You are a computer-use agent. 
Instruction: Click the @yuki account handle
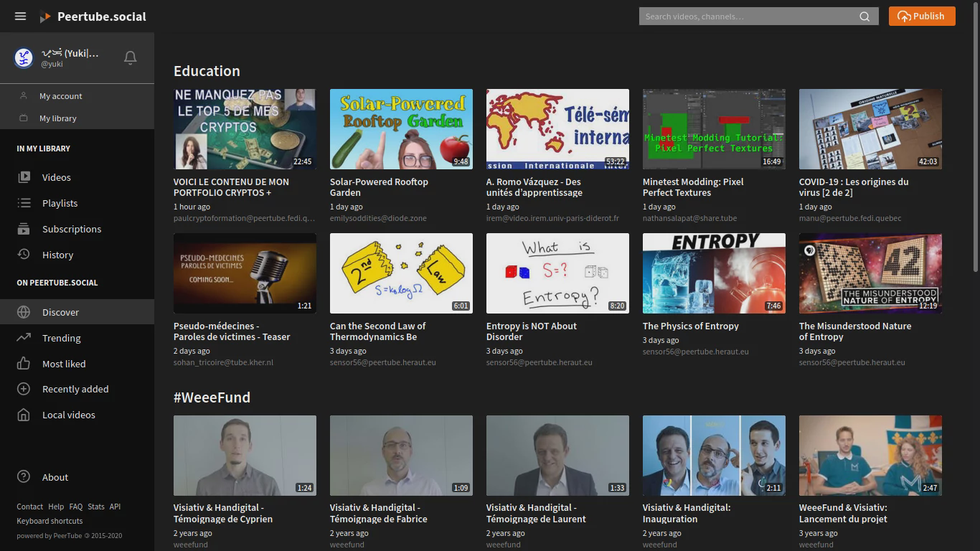(x=52, y=64)
